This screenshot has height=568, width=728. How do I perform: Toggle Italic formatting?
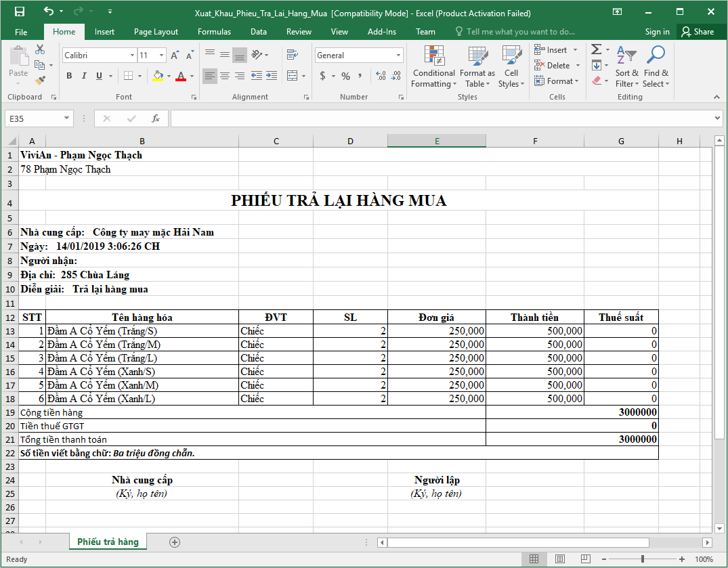coord(85,76)
